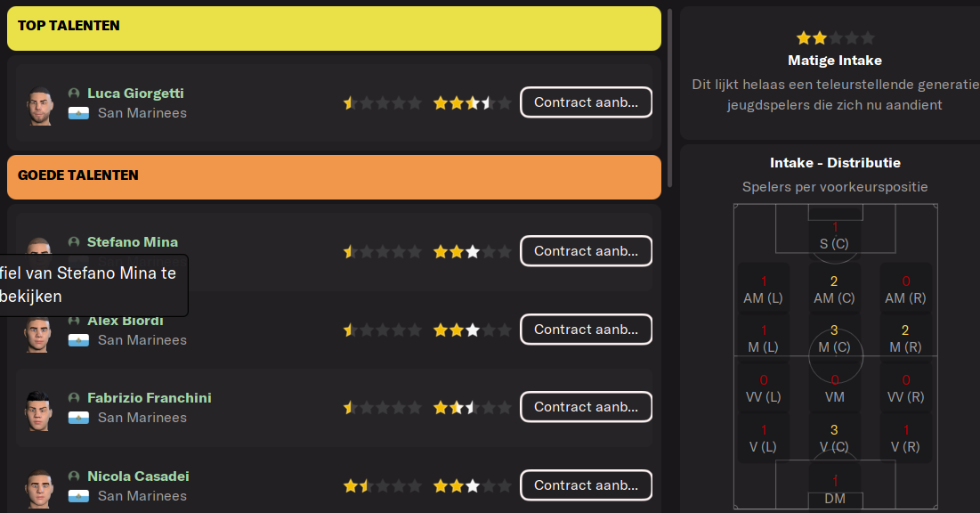Click Contract aanb... for Fabrizio Franchini
The image size is (980, 513).
tap(587, 407)
